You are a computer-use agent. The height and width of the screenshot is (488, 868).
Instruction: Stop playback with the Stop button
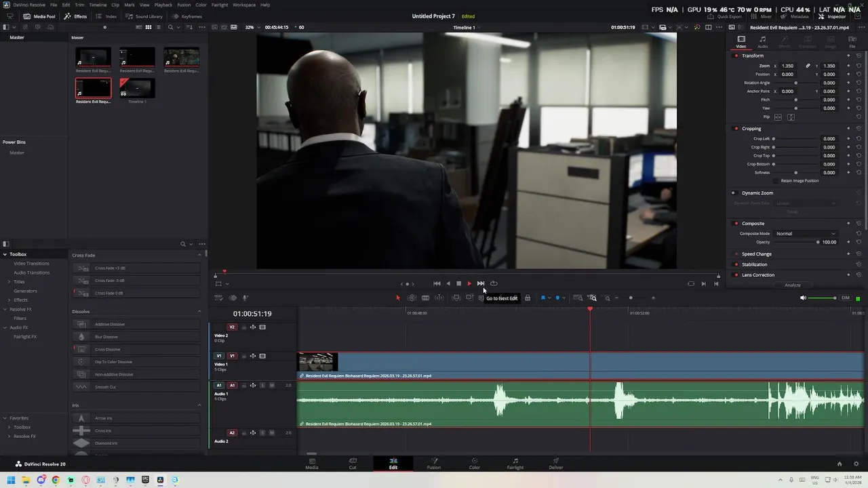click(x=458, y=283)
